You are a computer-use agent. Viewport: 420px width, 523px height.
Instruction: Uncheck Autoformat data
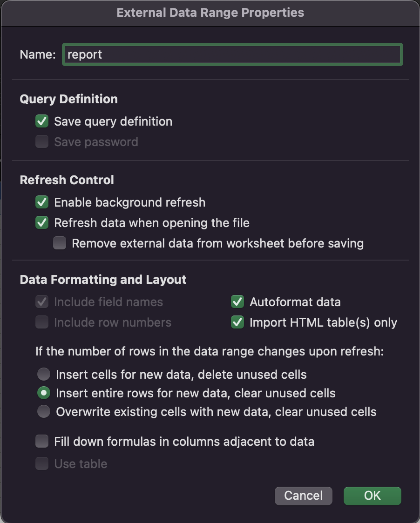(x=237, y=302)
